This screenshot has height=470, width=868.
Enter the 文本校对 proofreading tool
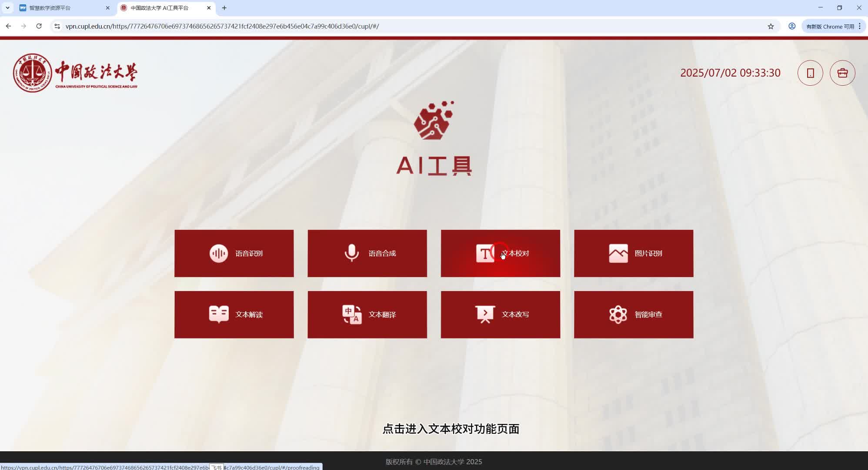500,253
